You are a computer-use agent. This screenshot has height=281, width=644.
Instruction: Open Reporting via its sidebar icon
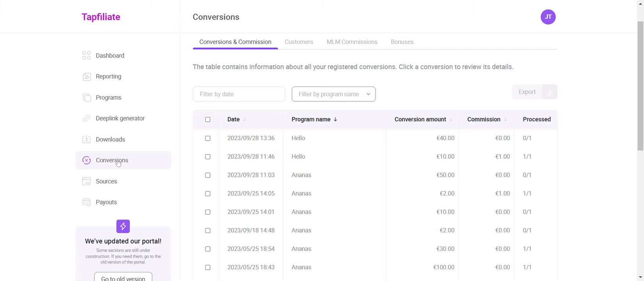point(86,76)
